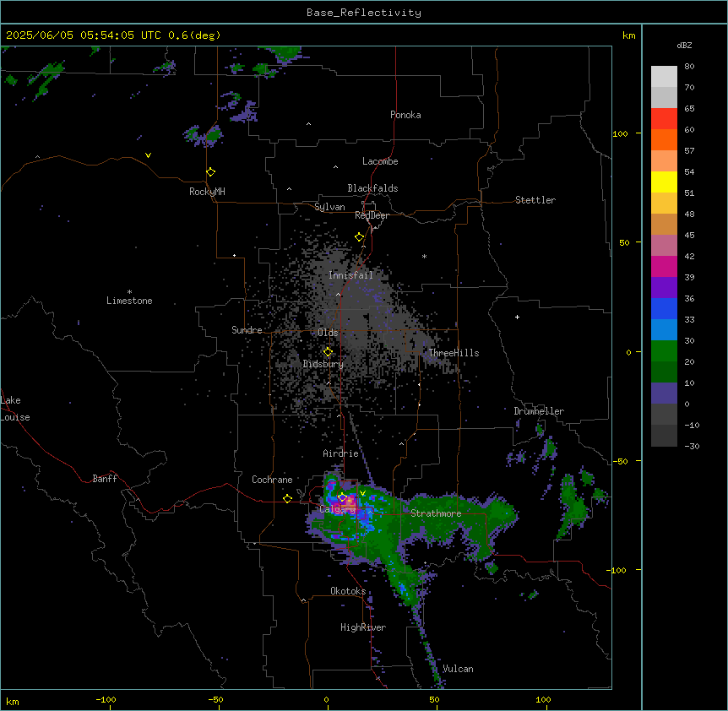Click the Olds city label
This screenshot has height=711, width=728.
[x=328, y=333]
